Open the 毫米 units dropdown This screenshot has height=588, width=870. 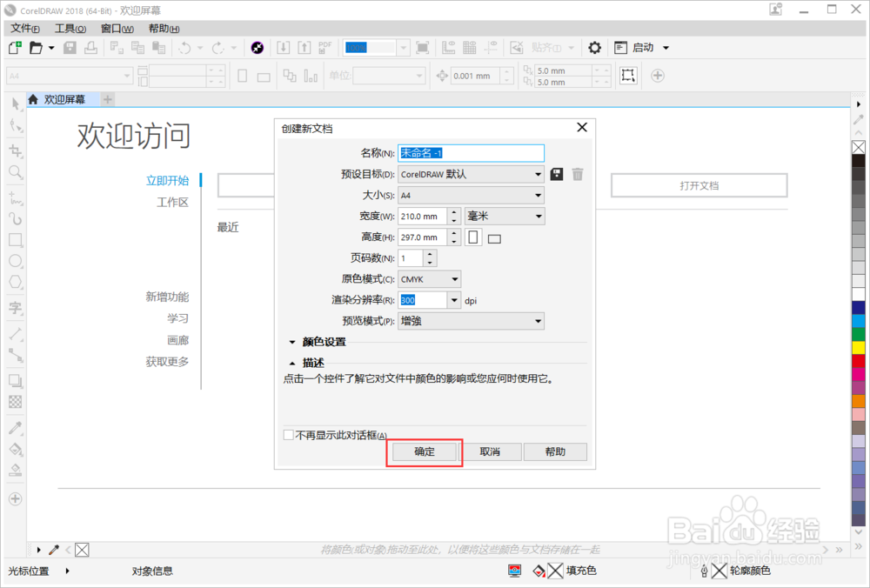pyautogui.click(x=505, y=217)
